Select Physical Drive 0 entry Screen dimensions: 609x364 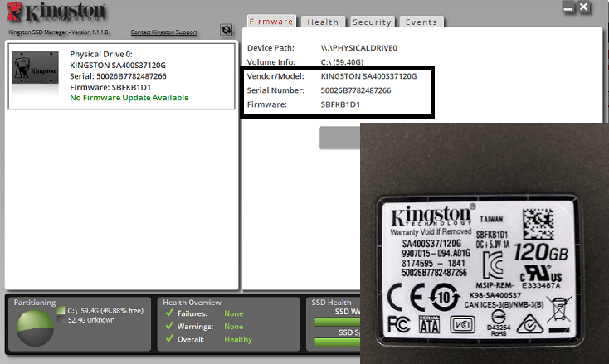(122, 75)
